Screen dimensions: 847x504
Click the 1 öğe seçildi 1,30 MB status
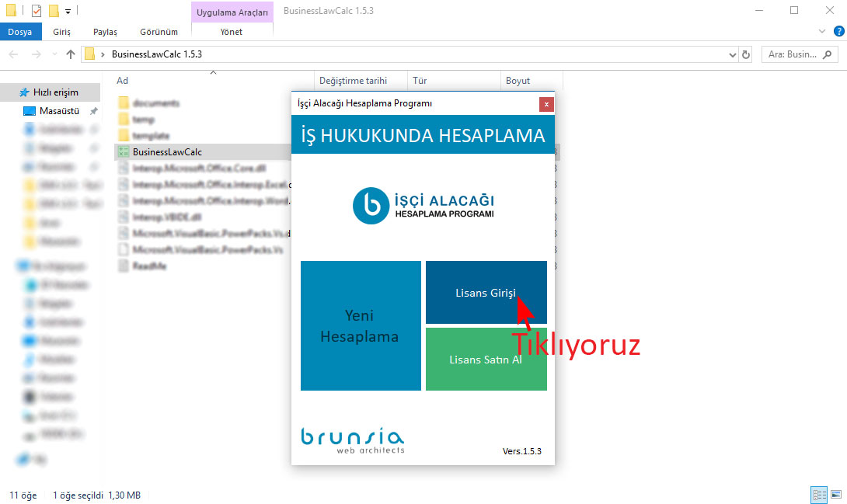pos(96,495)
